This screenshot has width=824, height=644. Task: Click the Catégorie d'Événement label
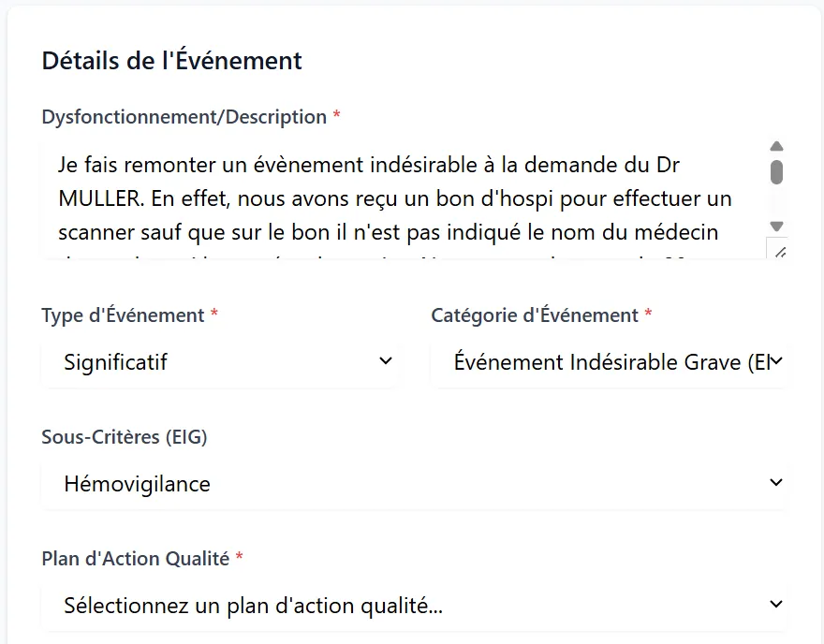535,315
